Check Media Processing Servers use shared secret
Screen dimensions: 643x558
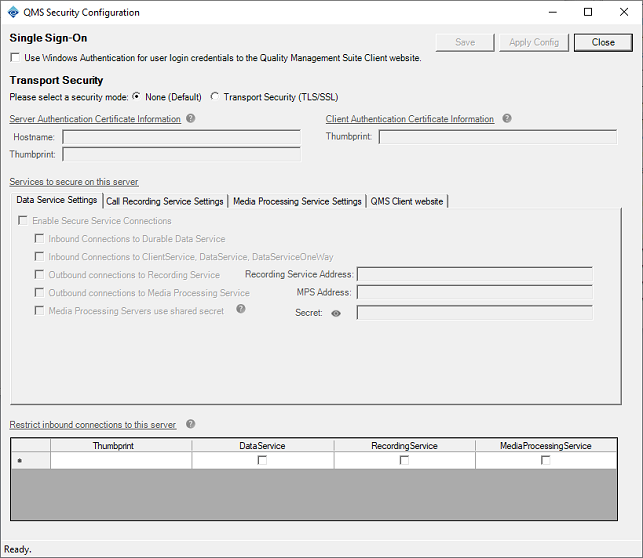click(x=39, y=310)
